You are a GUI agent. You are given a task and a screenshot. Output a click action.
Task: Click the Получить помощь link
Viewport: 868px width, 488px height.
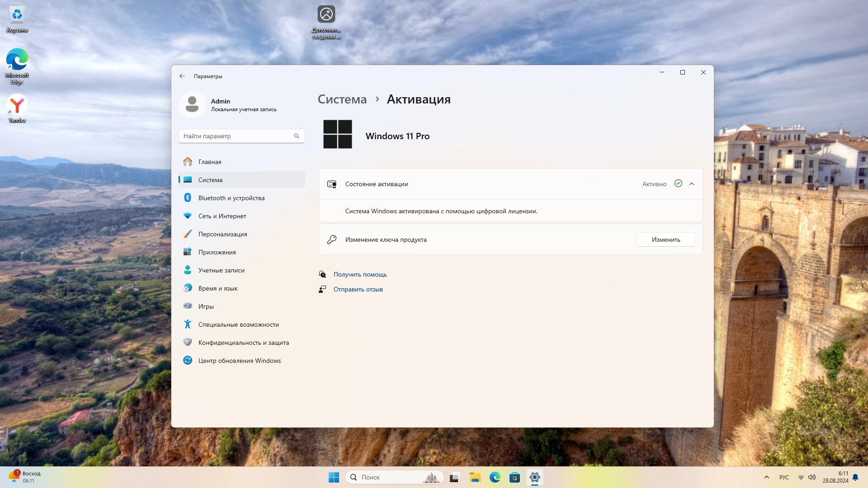click(x=360, y=274)
